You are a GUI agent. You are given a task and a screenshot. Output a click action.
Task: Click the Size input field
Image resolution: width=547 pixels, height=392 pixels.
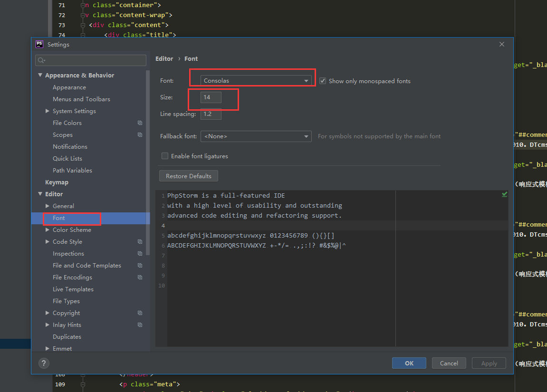(x=211, y=97)
